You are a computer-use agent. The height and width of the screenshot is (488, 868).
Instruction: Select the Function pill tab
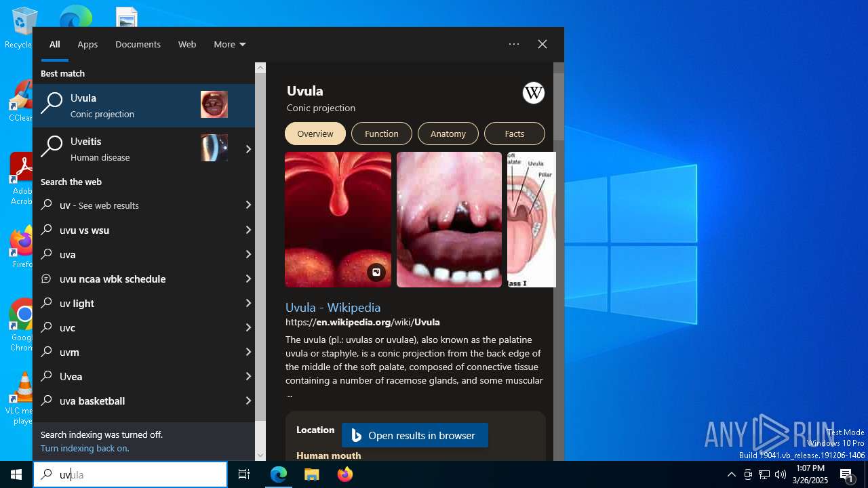[x=382, y=134]
